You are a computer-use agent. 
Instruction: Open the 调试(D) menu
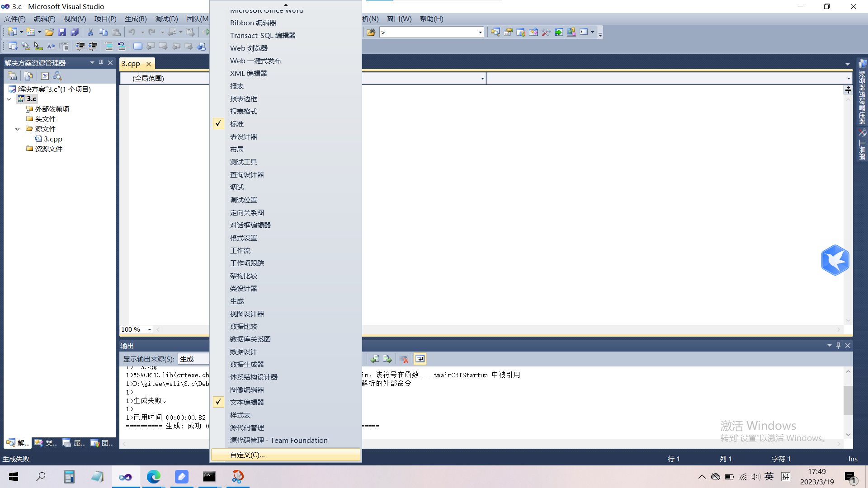[166, 19]
